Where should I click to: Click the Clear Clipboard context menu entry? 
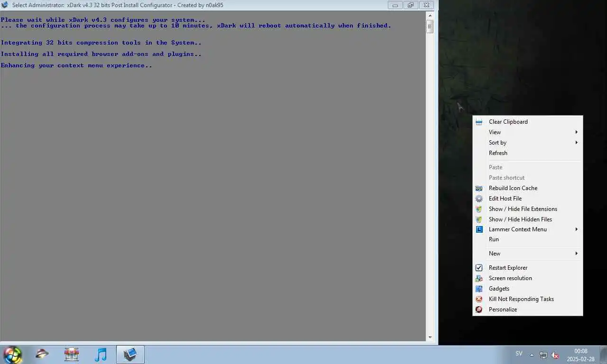coord(528,122)
